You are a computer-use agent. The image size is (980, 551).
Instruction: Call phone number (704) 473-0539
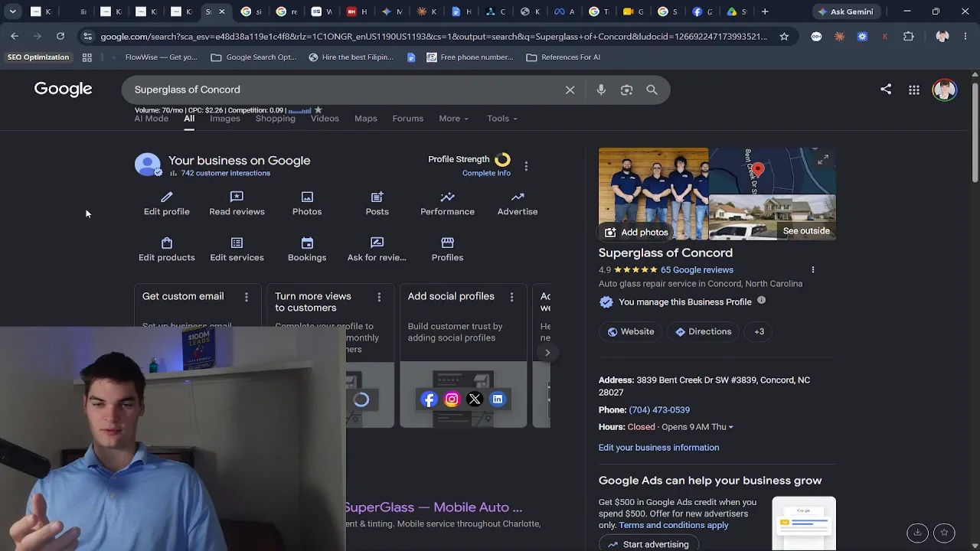[x=659, y=410]
